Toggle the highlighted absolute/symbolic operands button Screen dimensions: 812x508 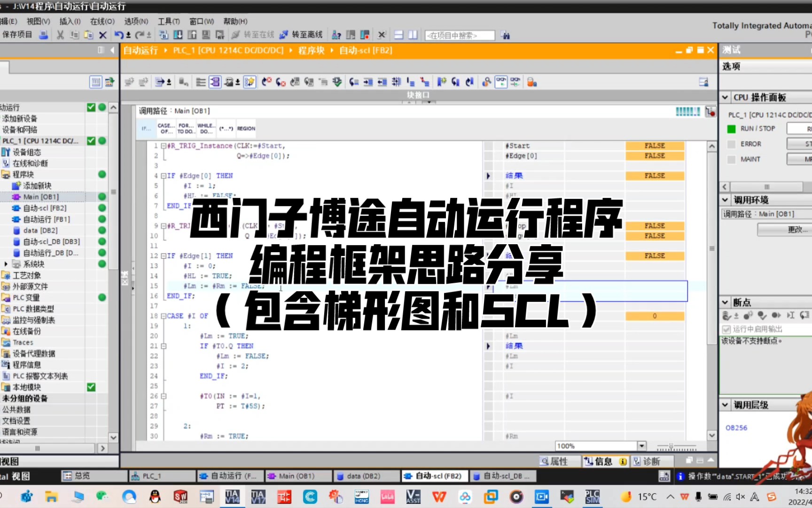tap(215, 82)
